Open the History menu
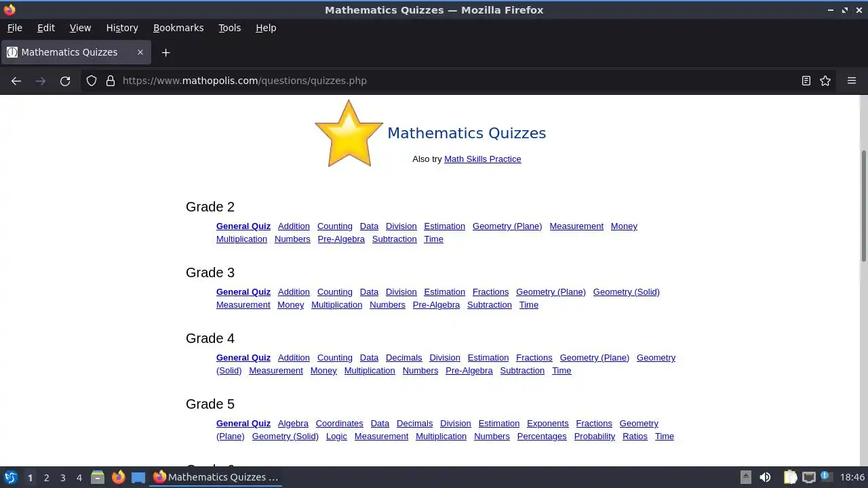This screenshot has height=488, width=868. (x=122, y=28)
